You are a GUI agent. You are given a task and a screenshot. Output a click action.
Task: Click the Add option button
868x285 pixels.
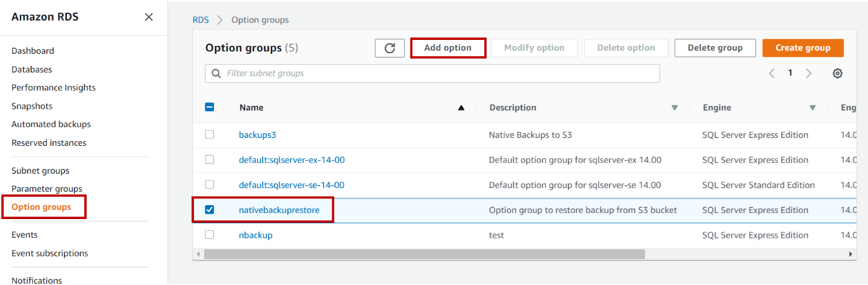[448, 48]
